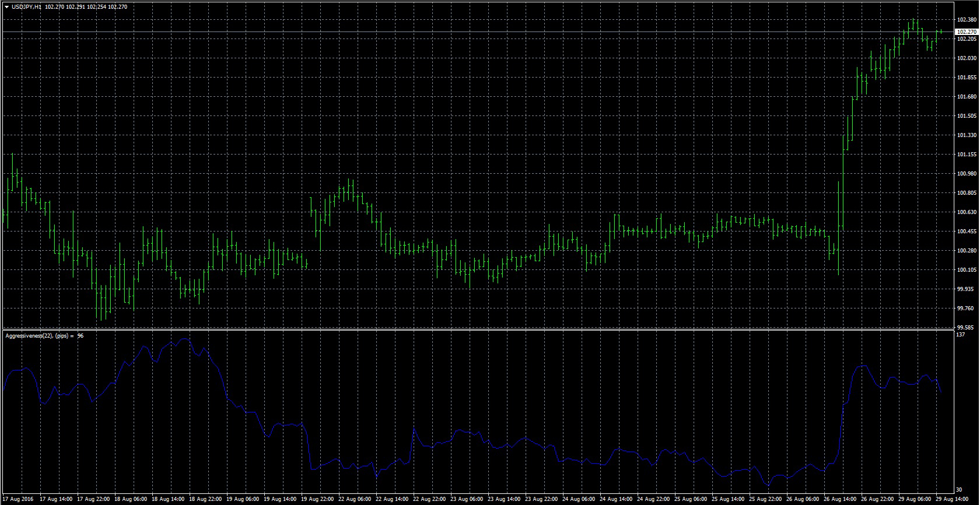Click the 23 Aug 14:00 time label
980x505 pixels.
pos(504,500)
